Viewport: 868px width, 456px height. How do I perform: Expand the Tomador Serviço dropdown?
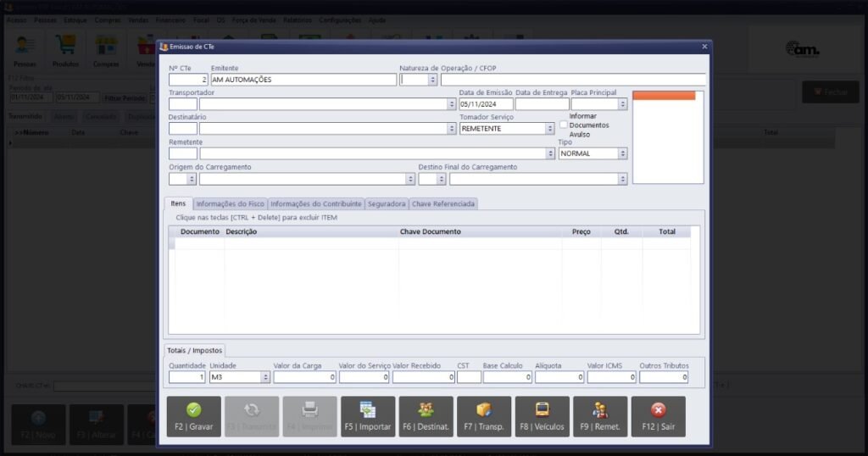coord(549,129)
